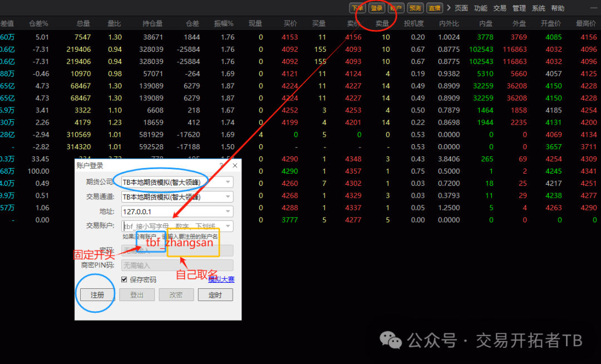Open the 管理 menu
The height and width of the screenshot is (364, 601).
(x=519, y=8)
